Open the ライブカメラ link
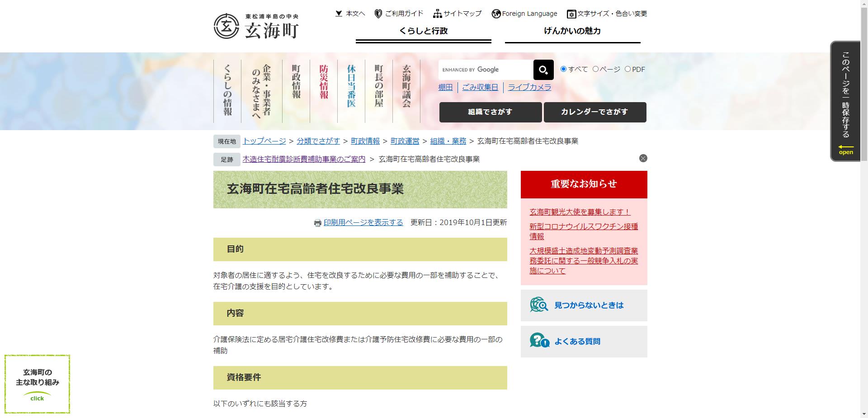This screenshot has height=418, width=868. point(529,87)
